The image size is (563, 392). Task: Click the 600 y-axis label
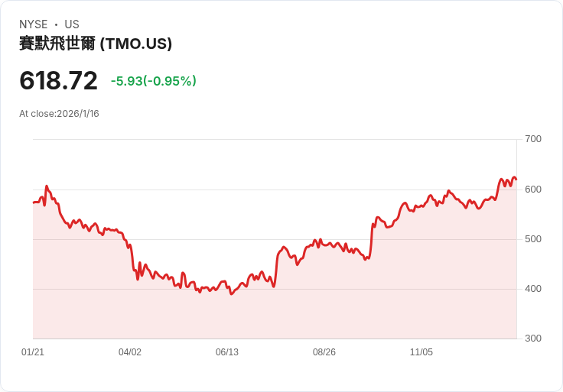[x=533, y=189]
